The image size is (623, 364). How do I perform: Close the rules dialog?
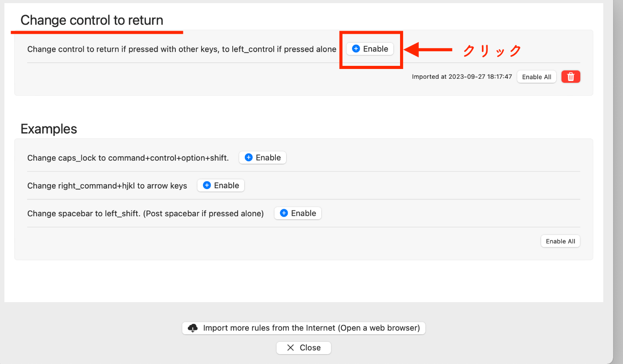pos(304,348)
